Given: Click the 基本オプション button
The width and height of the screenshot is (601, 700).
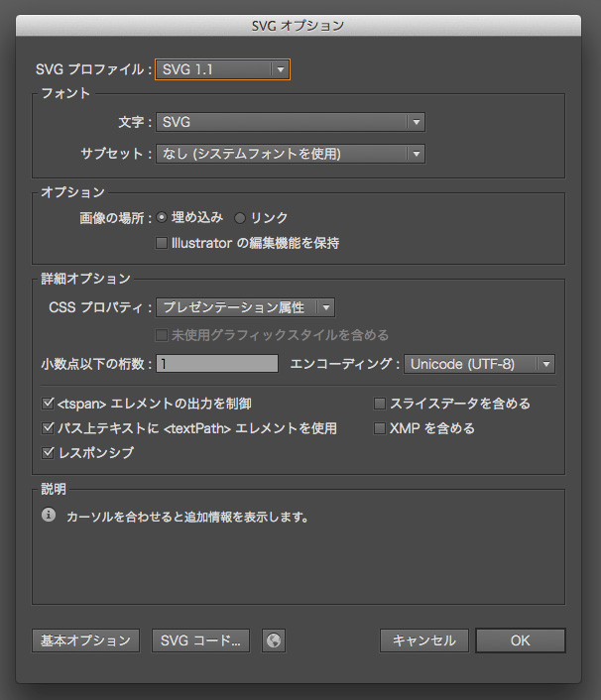Looking at the screenshot, I should click(x=85, y=641).
